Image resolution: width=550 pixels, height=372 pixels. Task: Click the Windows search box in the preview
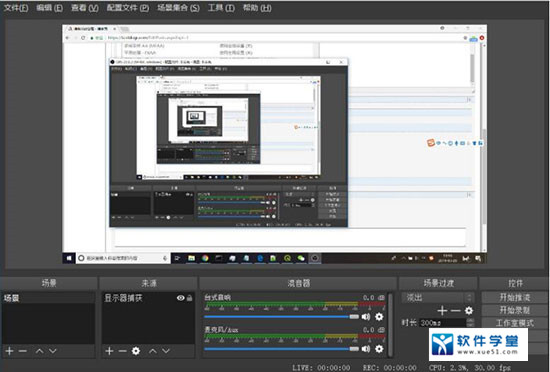tap(123, 258)
